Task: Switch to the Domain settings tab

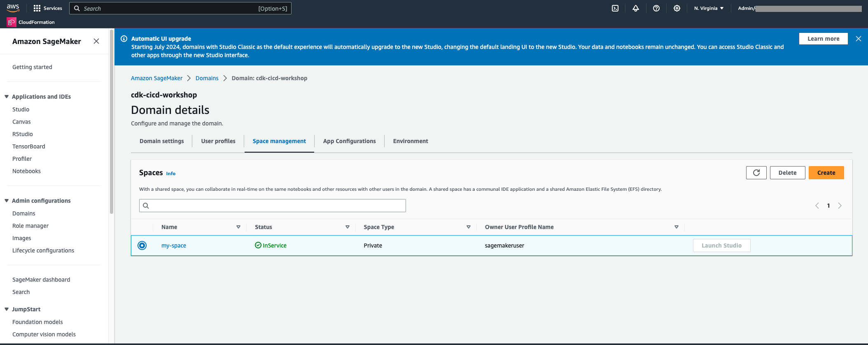Action: click(162, 141)
